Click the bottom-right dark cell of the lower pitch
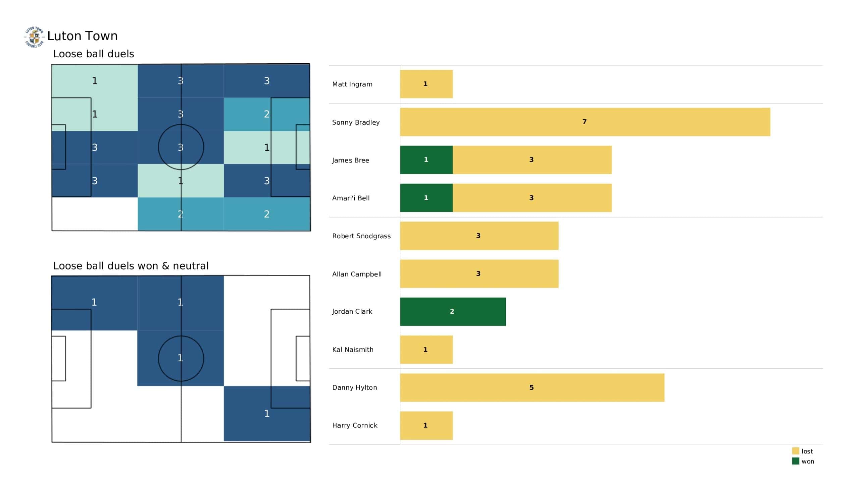The height and width of the screenshot is (504, 859). 267,414
